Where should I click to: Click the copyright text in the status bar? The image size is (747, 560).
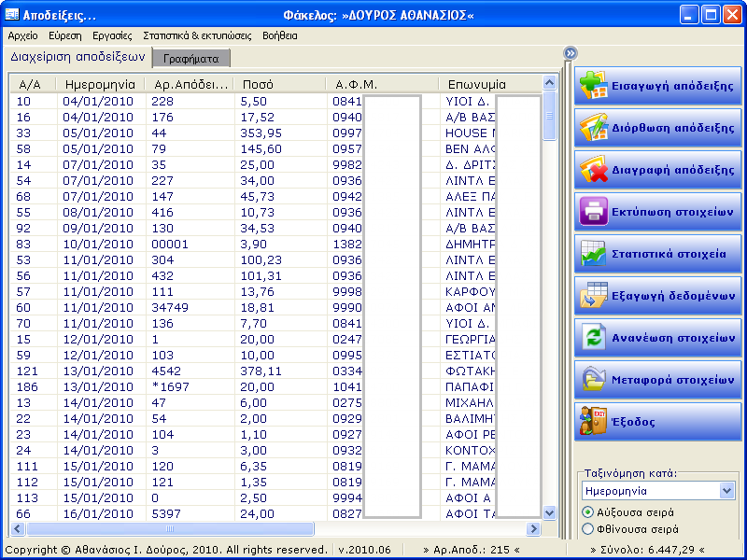166,550
